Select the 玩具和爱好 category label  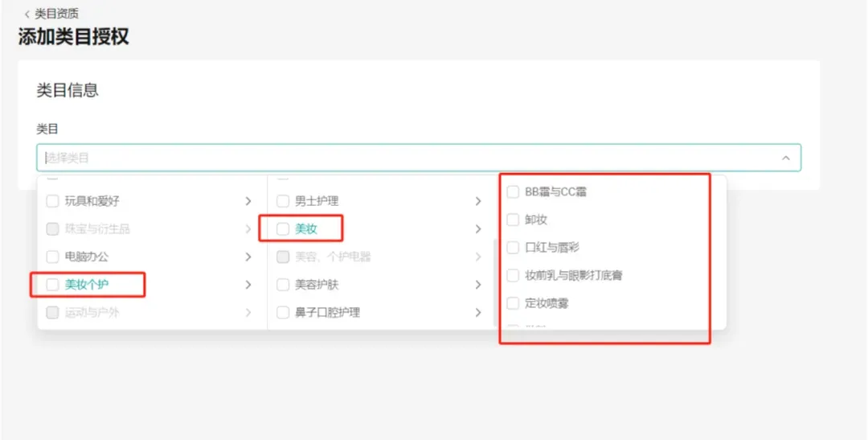tap(92, 201)
